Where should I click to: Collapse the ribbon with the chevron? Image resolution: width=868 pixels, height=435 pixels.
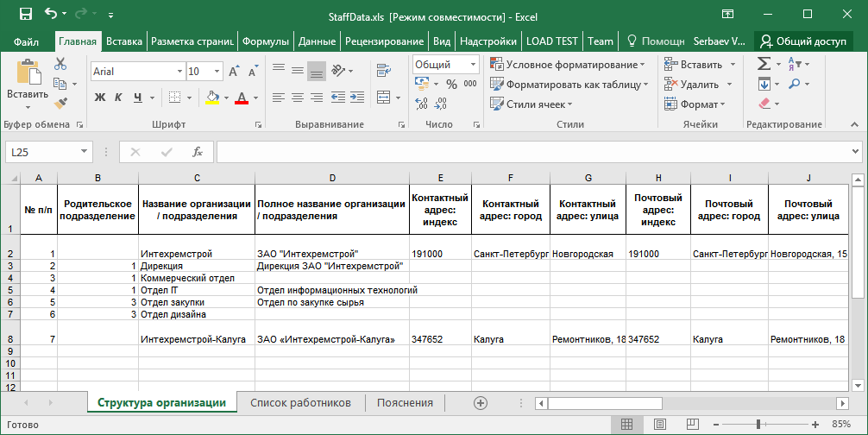click(x=855, y=125)
